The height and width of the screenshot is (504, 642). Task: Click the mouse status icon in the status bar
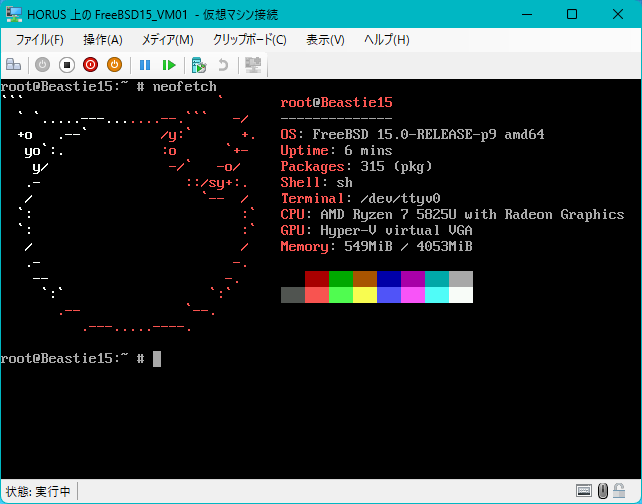[603, 490]
